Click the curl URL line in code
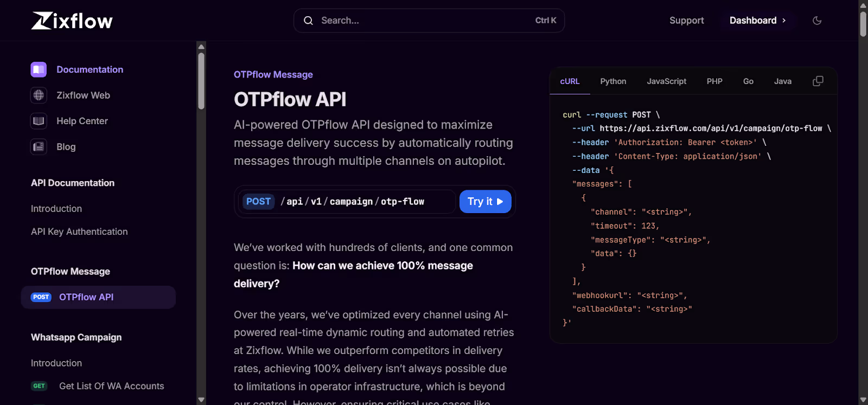Screen dimensions: 868x405 tap(701, 128)
